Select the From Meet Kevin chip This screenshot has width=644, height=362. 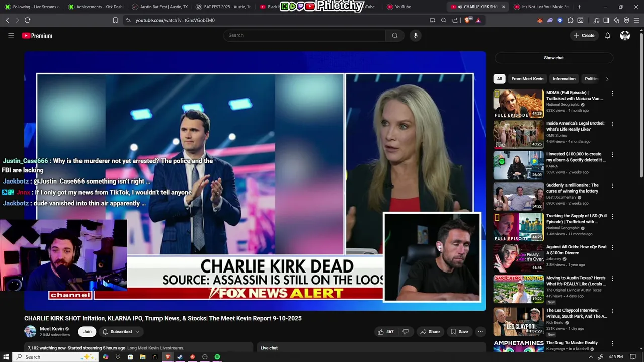click(527, 79)
